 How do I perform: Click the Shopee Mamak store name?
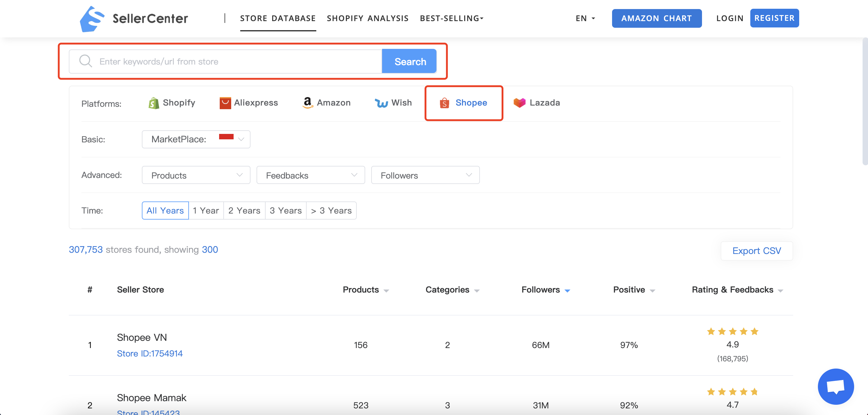tap(151, 398)
